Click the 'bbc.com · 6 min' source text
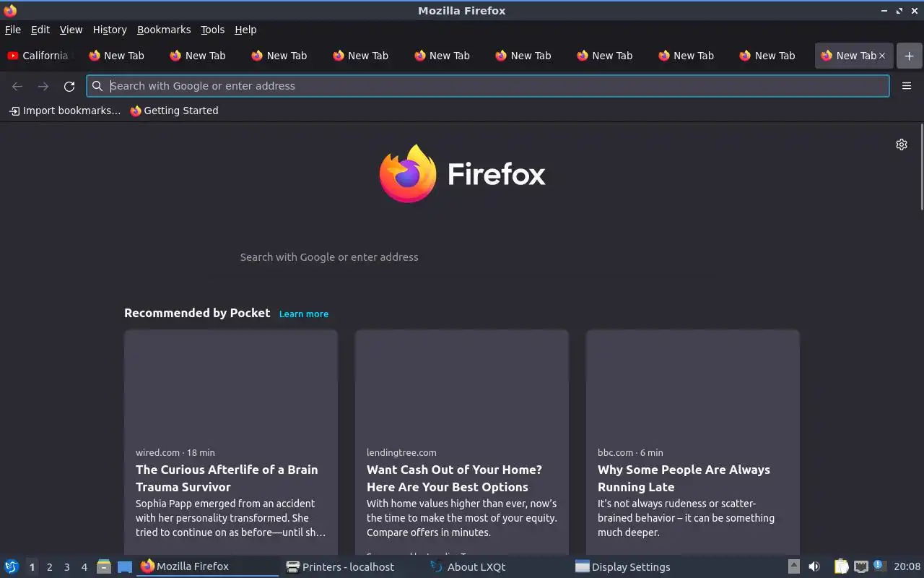 pos(630,452)
